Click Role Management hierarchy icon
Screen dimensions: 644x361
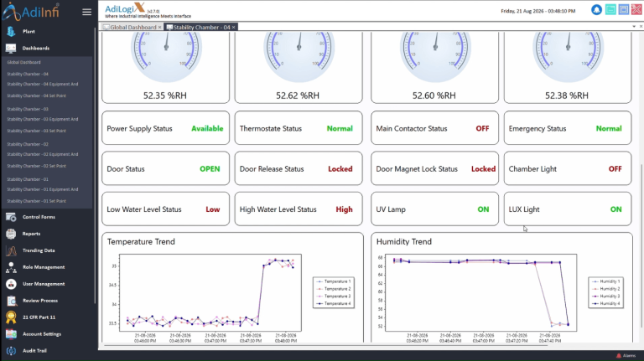coord(11,267)
